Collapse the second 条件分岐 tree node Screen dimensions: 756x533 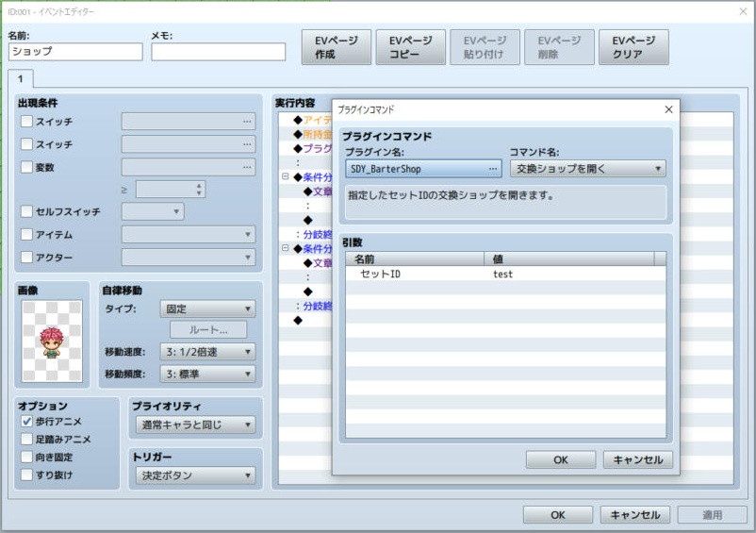[x=286, y=248]
